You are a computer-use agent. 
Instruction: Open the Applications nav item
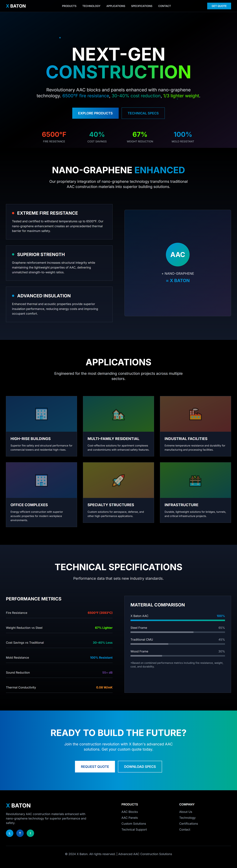pyautogui.click(x=116, y=6)
